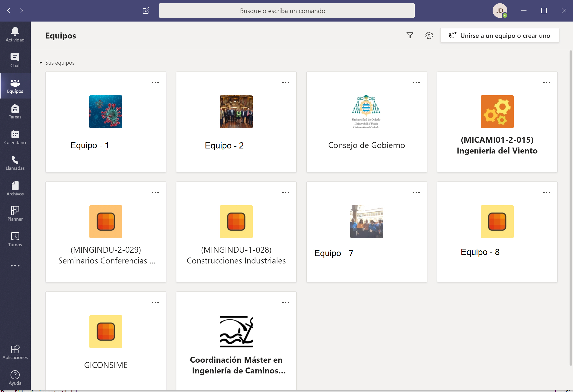Select Equipos in the left rail
The image size is (573, 392).
point(15,85)
